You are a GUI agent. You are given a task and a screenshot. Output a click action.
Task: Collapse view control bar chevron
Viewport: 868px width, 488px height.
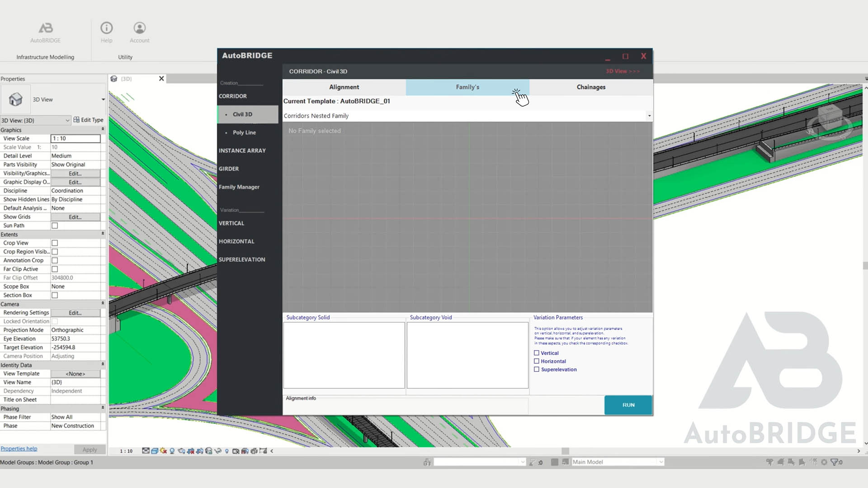[x=272, y=451]
